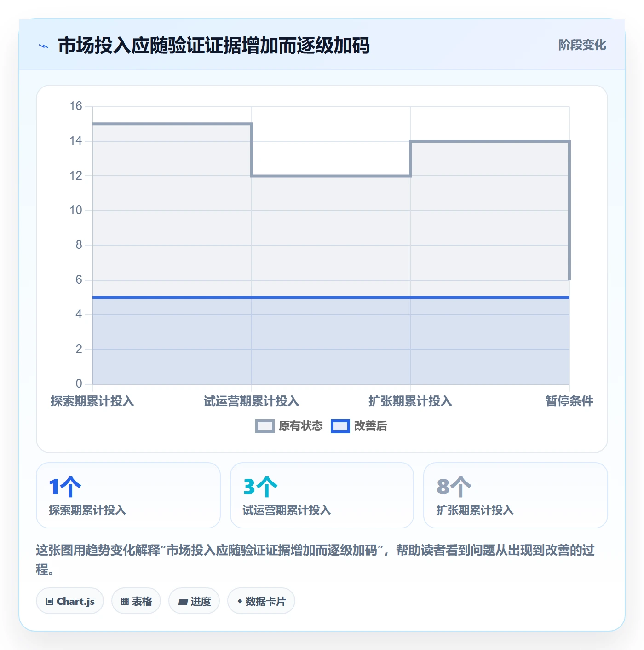Click the 试运营期累计投入 x-axis label
The height and width of the screenshot is (650, 644).
point(252,401)
